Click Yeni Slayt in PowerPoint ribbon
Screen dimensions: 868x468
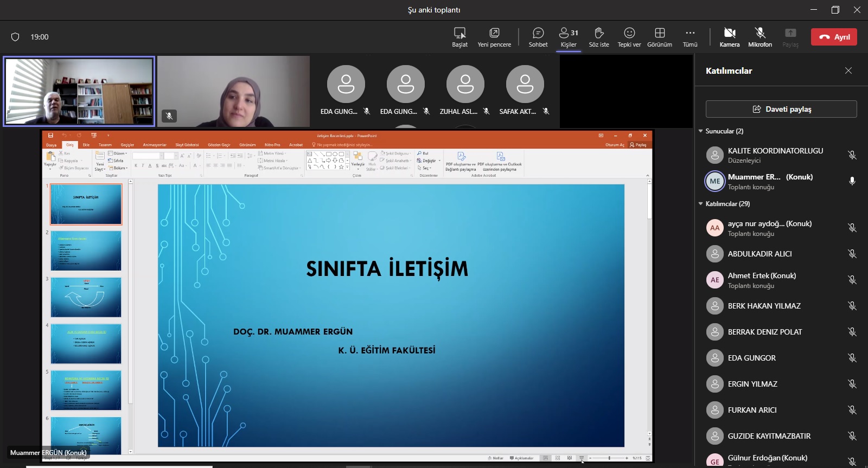click(100, 161)
